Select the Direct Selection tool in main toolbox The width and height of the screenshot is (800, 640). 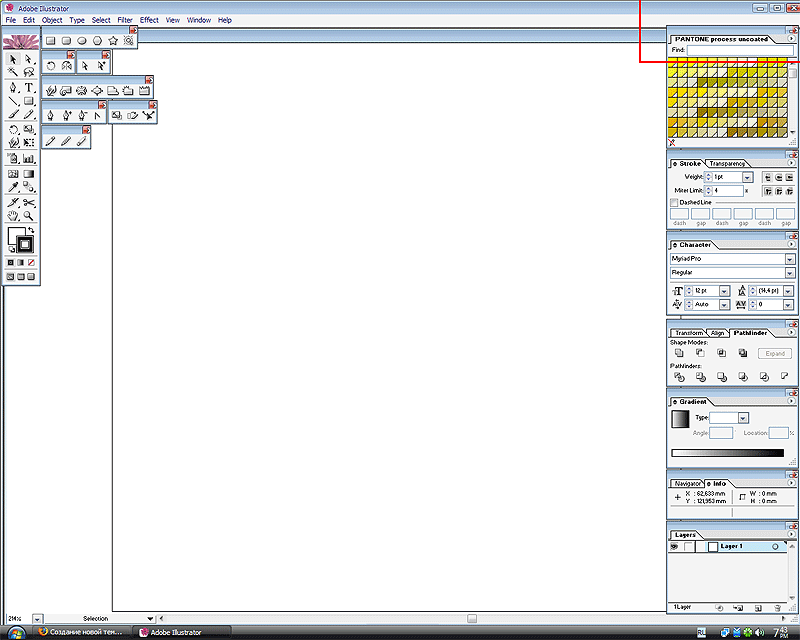pos(29,59)
